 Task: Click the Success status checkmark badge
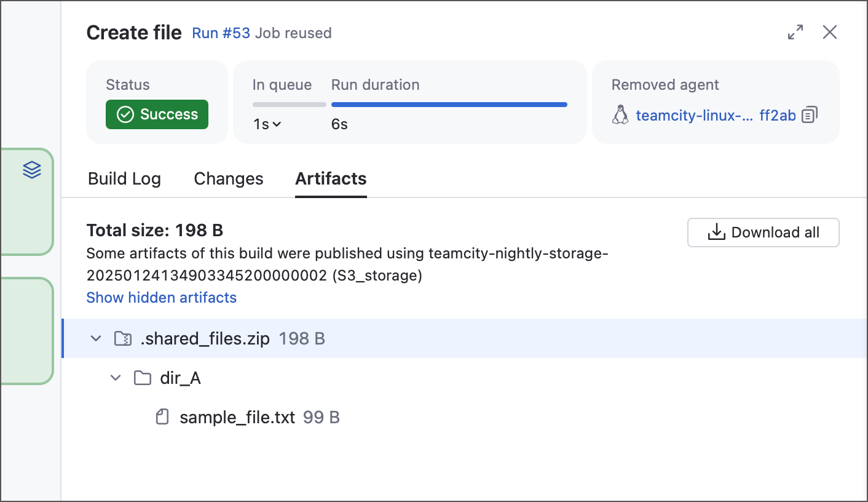[157, 114]
